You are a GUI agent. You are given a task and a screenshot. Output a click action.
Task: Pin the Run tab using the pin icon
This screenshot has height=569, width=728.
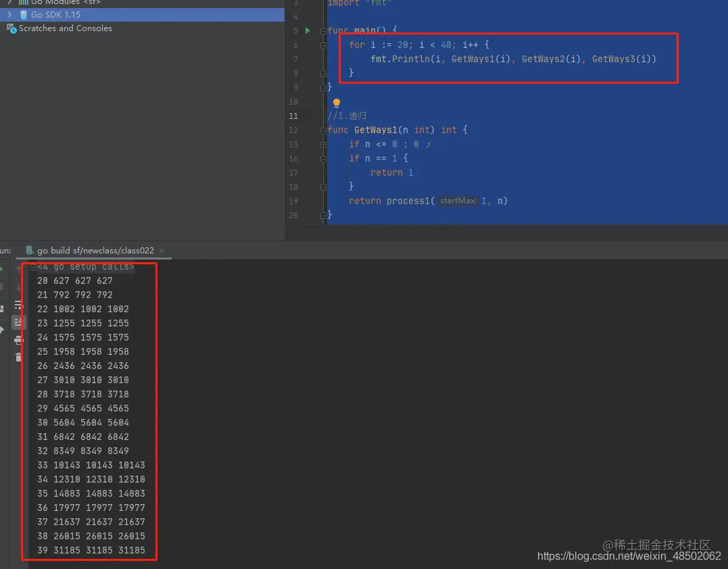pos(2,330)
